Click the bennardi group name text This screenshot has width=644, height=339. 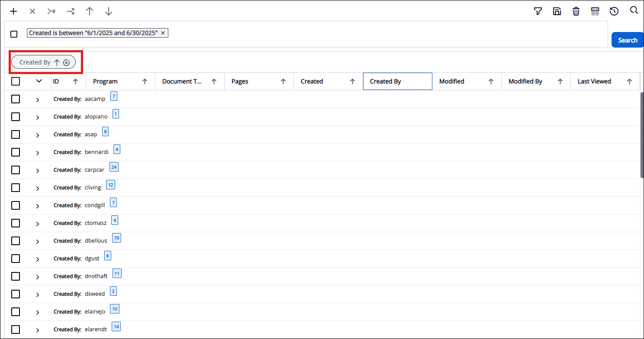click(97, 152)
